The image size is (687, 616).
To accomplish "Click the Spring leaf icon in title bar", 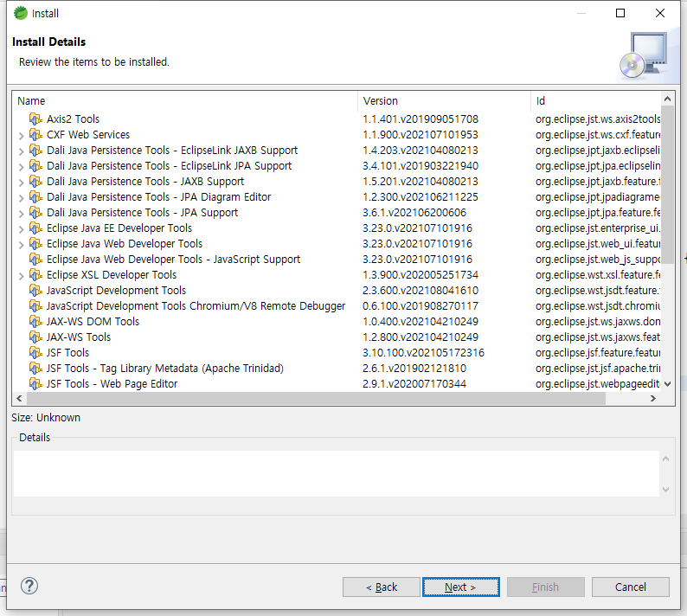I will point(20,13).
